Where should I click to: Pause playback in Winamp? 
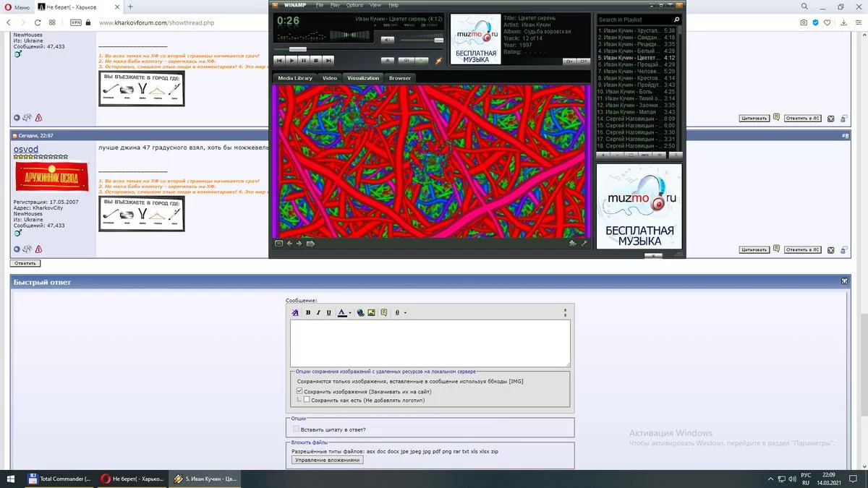[304, 61]
